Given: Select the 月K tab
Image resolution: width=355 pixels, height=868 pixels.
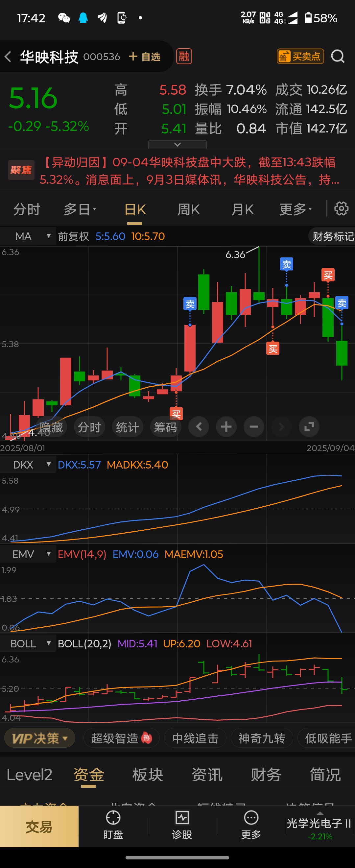Looking at the screenshot, I should (x=242, y=209).
